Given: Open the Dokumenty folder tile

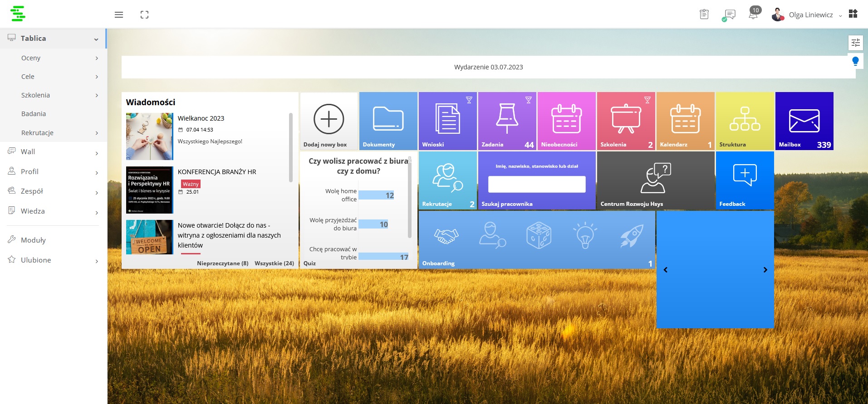Looking at the screenshot, I should (388, 121).
